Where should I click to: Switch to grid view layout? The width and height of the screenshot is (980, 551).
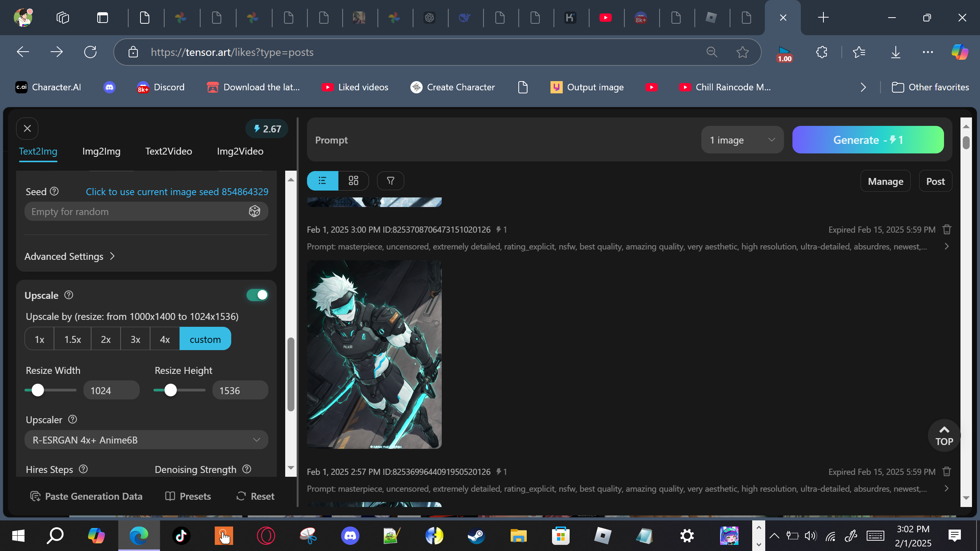pos(353,181)
